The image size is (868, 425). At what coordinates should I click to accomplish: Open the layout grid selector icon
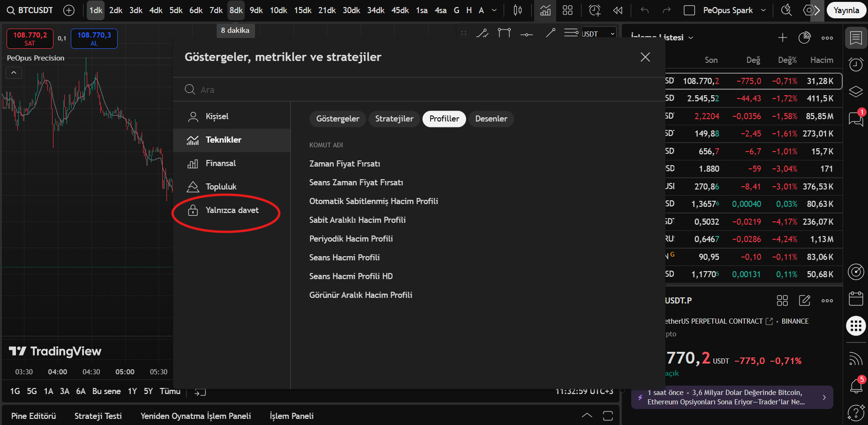pyautogui.click(x=568, y=10)
